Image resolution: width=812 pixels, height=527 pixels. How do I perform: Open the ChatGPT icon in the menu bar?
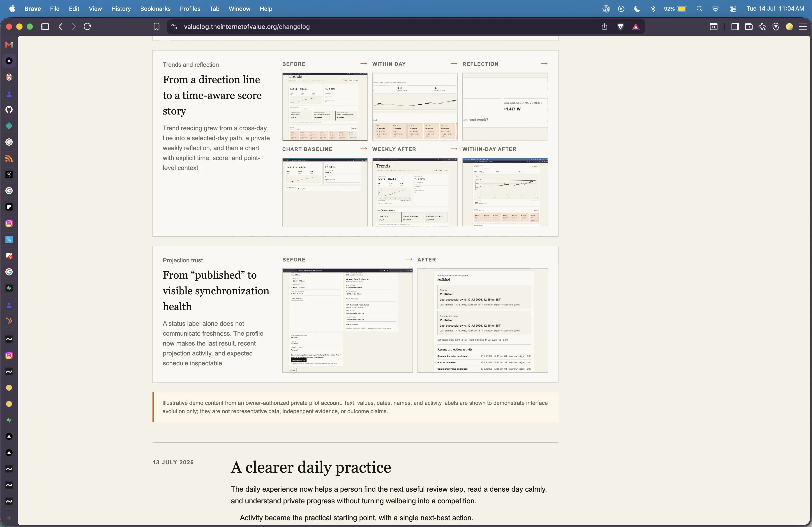click(606, 9)
